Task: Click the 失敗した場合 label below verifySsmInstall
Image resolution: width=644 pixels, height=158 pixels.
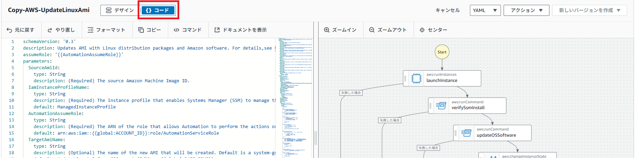Action: pos(389,120)
